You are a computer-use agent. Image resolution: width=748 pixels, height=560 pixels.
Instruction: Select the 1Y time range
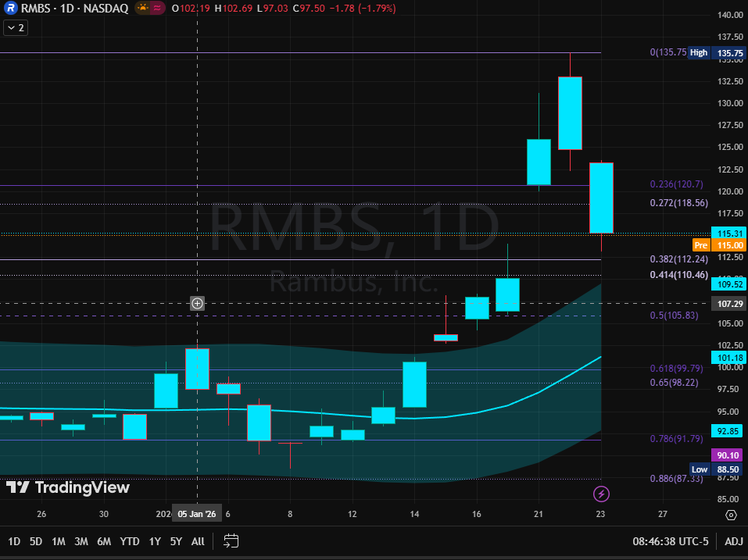[x=155, y=541]
